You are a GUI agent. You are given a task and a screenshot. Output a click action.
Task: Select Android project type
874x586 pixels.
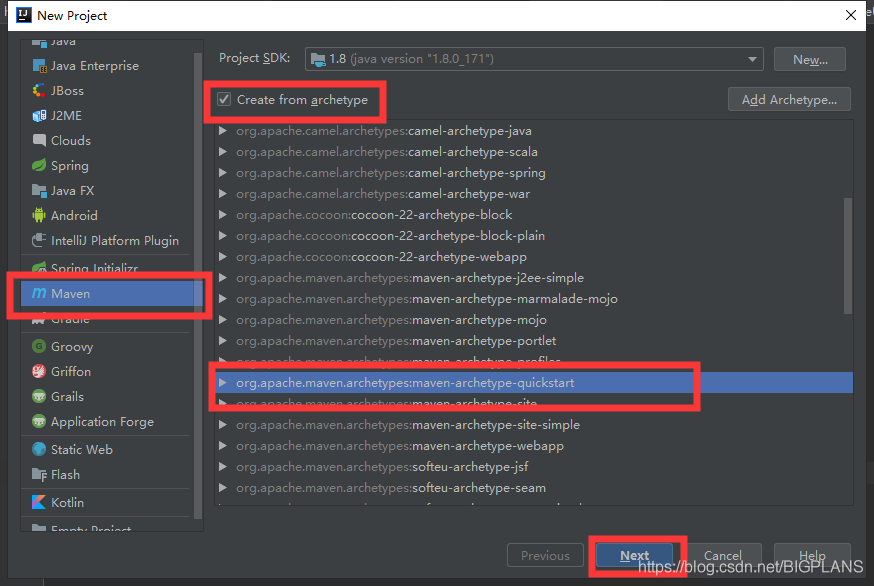(108, 215)
